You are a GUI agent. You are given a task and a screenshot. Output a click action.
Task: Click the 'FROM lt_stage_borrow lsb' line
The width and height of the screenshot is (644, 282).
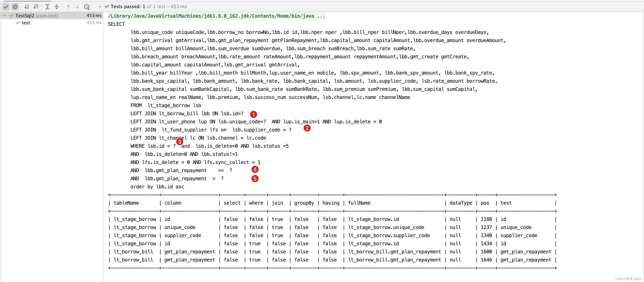[166, 105]
